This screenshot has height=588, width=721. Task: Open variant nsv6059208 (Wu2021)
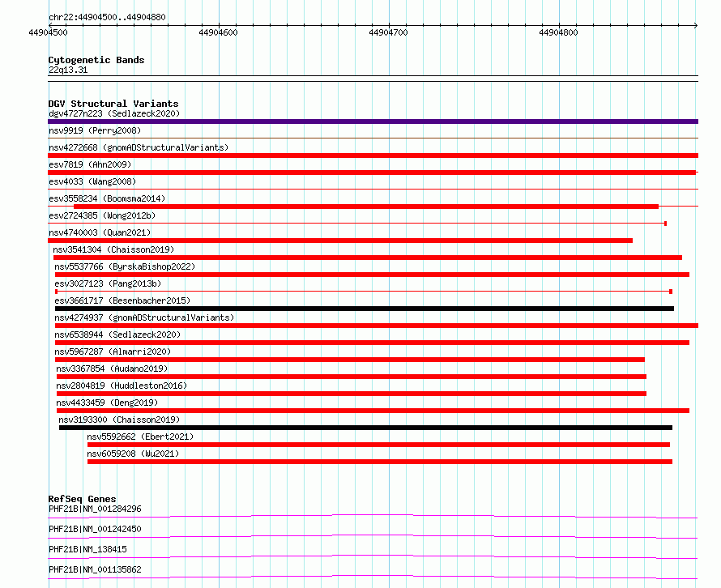pos(133,454)
